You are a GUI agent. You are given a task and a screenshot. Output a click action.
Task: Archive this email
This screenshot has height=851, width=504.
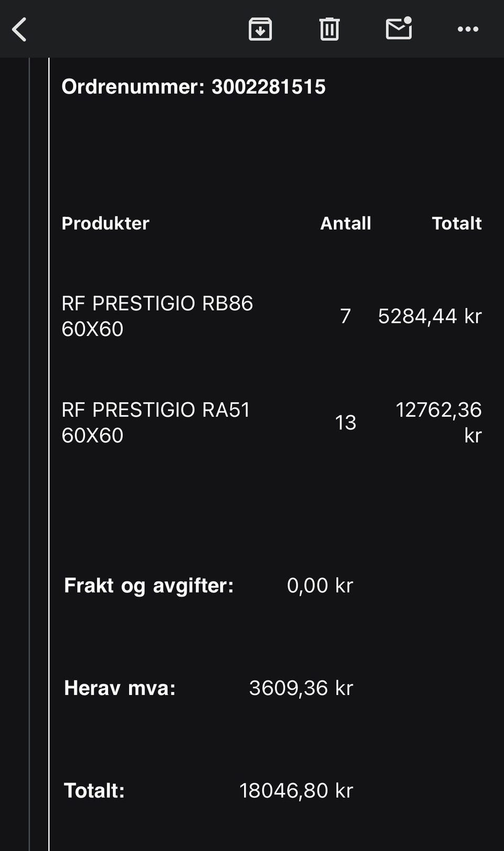[x=260, y=29]
